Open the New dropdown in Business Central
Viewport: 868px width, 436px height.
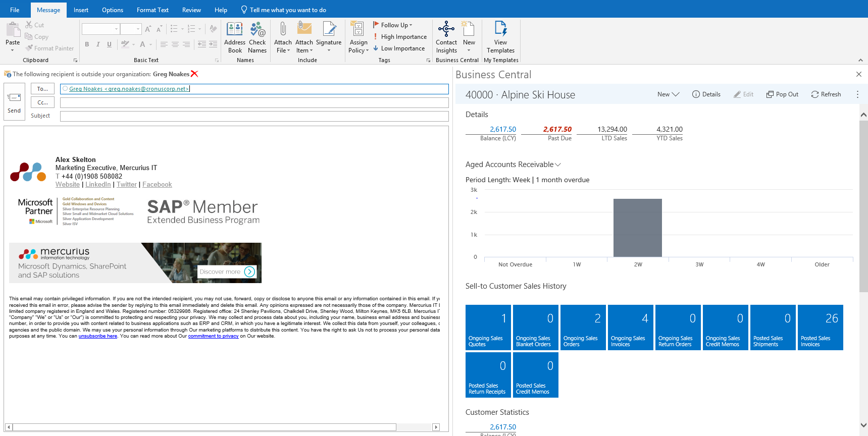(x=668, y=94)
